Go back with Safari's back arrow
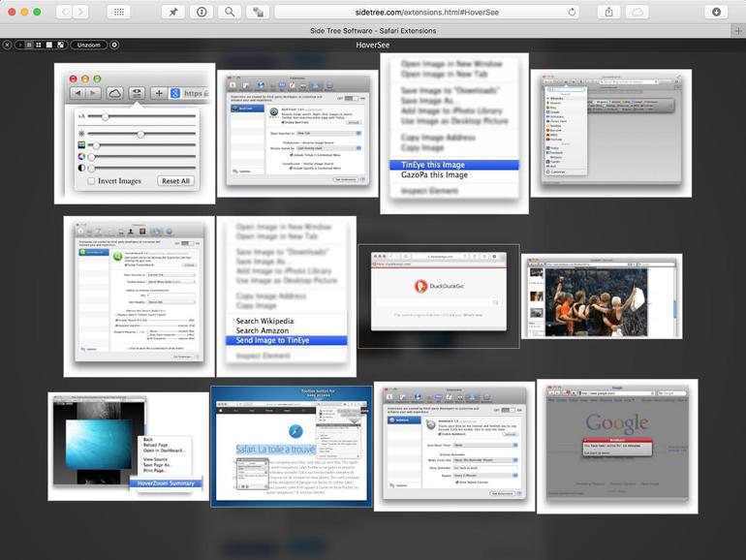Viewport: 746px width, 560px height. [65, 12]
